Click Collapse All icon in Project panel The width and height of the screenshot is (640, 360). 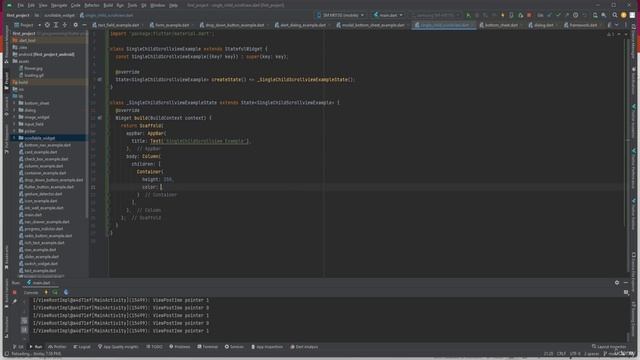pos(64,25)
